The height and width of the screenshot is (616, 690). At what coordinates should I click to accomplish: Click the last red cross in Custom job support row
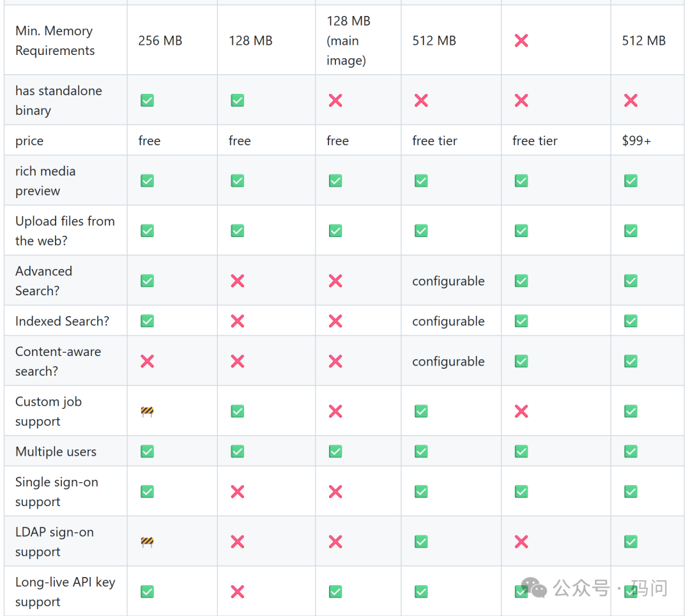point(521,412)
